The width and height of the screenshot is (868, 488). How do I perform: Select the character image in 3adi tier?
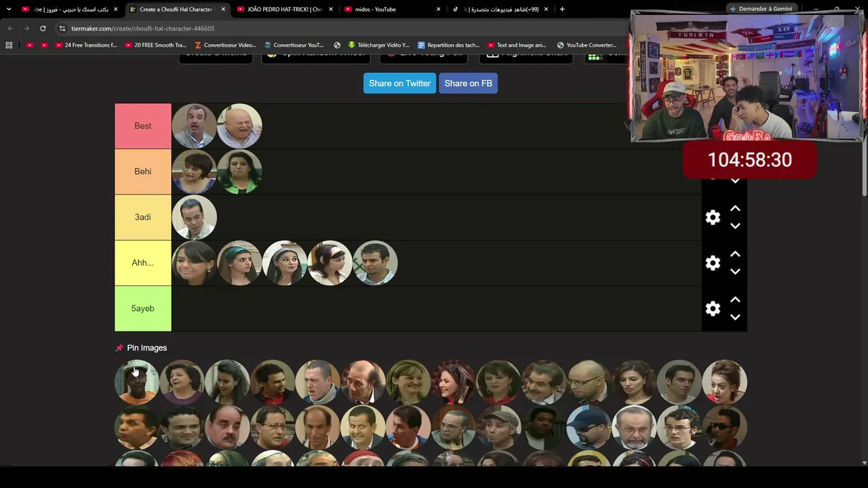pos(195,218)
